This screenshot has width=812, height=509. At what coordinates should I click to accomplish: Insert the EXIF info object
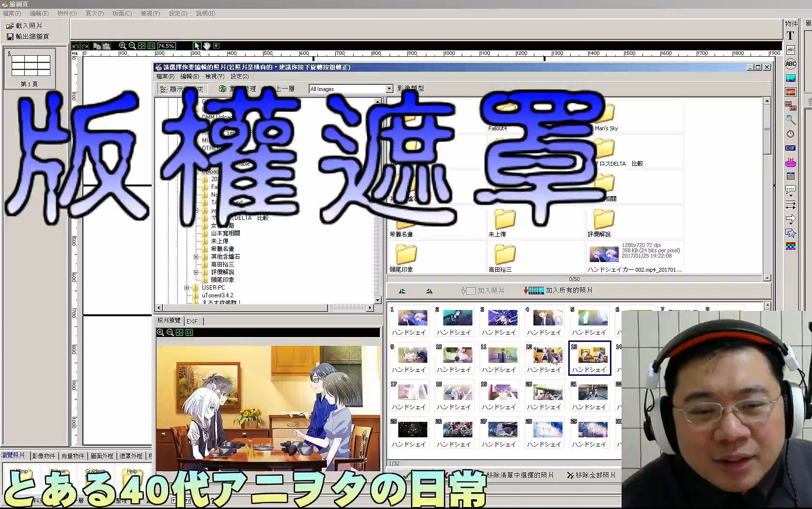pos(791,148)
